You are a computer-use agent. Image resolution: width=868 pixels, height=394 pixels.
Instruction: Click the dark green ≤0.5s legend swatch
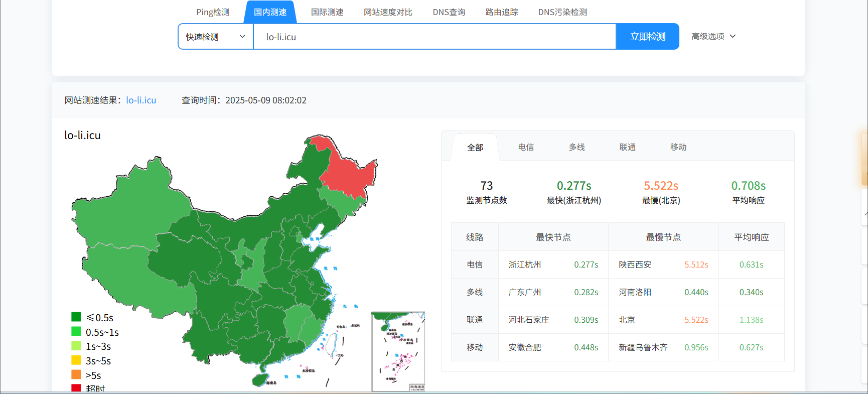pos(76,317)
